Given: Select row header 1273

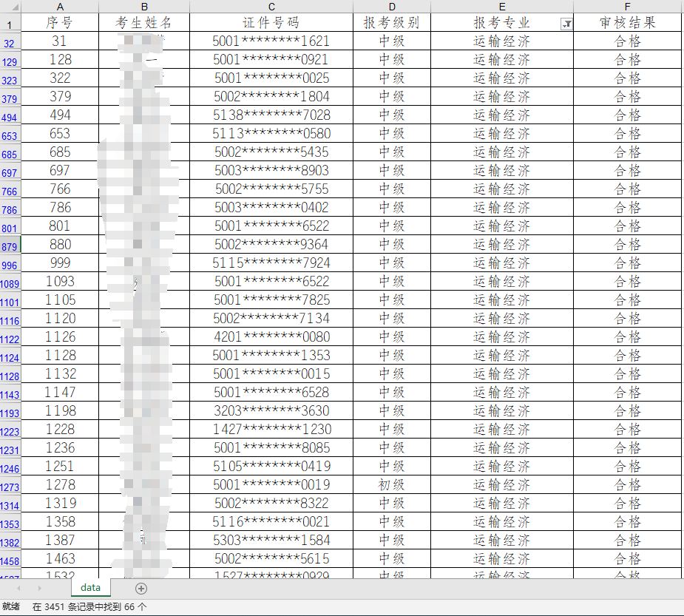Looking at the screenshot, I should coord(10,485).
